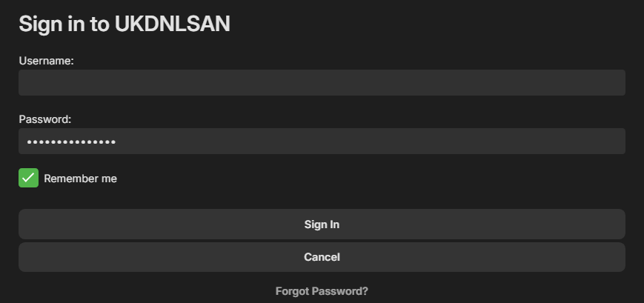This screenshot has width=644, height=303.
Task: Select the field under the Password label
Action: pos(322,141)
